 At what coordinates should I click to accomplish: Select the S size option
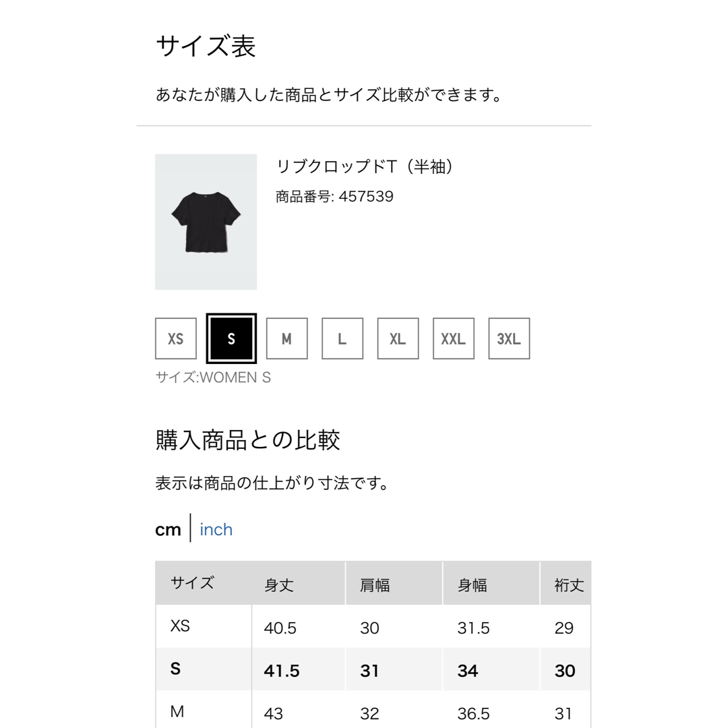(231, 338)
